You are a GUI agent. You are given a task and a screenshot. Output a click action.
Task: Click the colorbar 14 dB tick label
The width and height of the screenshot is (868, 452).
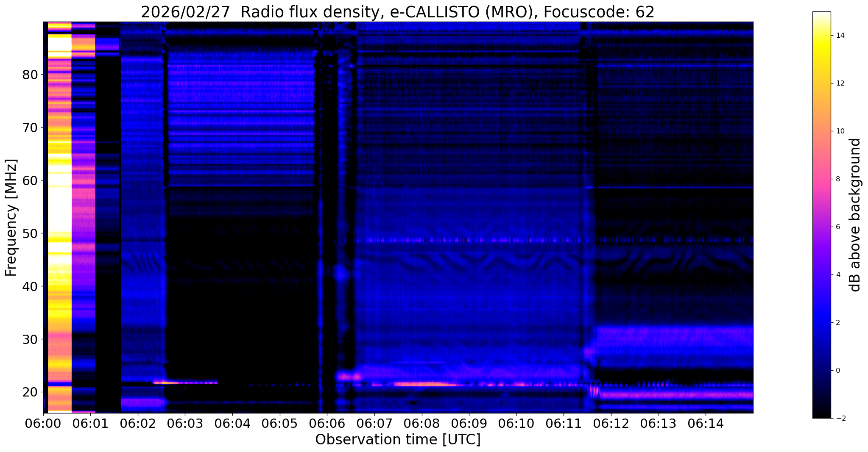840,36
